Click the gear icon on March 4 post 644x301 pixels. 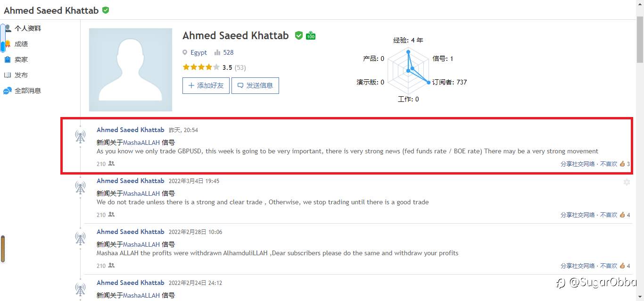(627, 182)
